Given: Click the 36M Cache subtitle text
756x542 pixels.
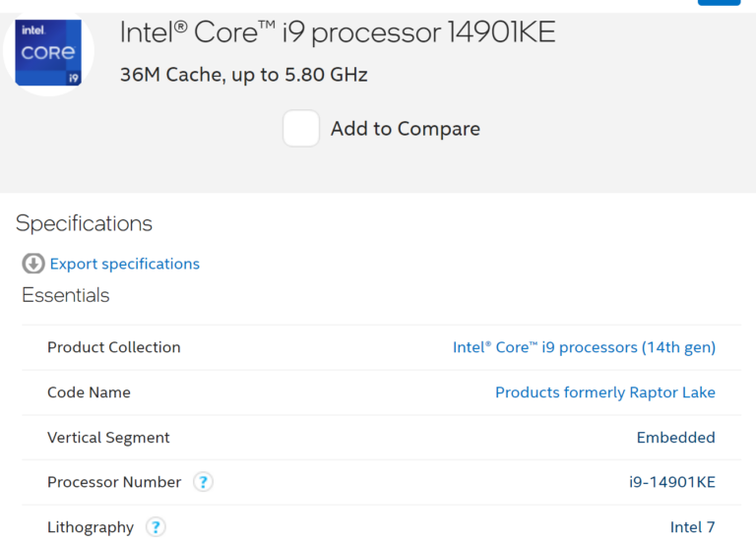Looking at the screenshot, I should click(243, 75).
